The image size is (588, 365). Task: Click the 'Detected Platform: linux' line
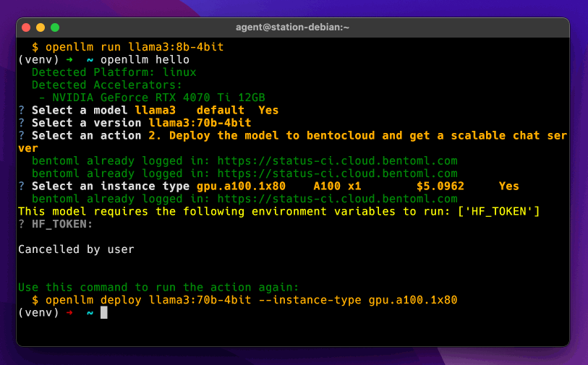pyautogui.click(x=114, y=72)
